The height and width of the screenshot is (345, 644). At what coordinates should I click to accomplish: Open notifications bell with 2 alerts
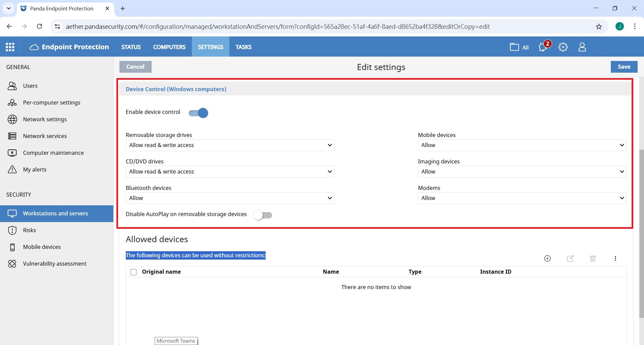pyautogui.click(x=543, y=47)
